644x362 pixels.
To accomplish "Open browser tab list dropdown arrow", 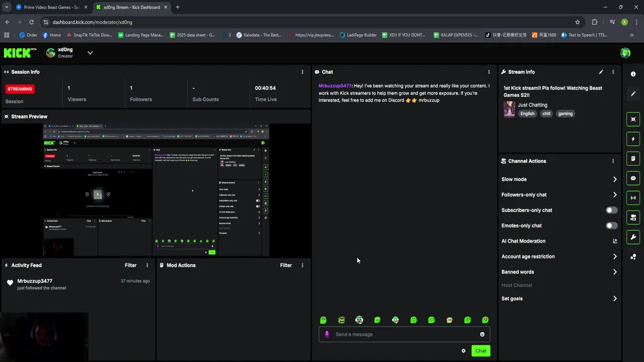I will pos(7,7).
